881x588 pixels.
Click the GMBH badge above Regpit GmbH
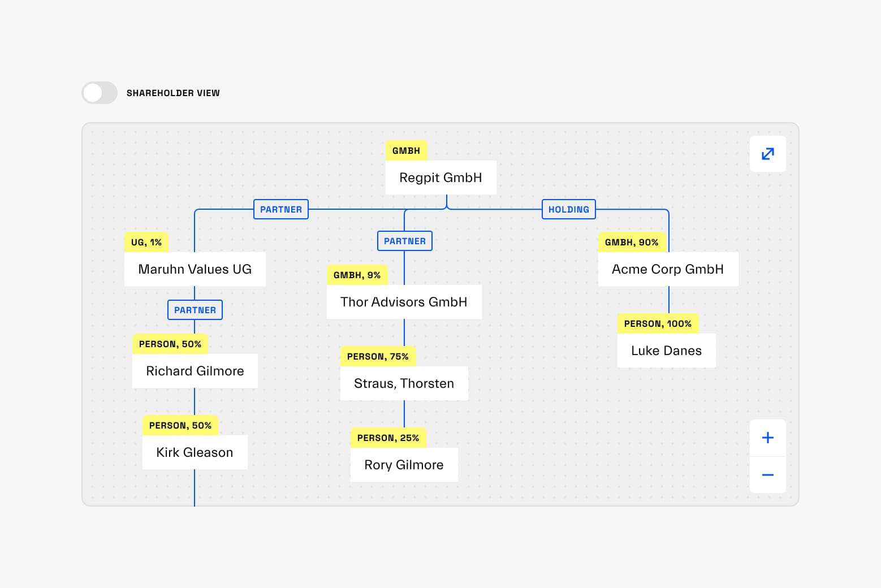pyautogui.click(x=406, y=150)
